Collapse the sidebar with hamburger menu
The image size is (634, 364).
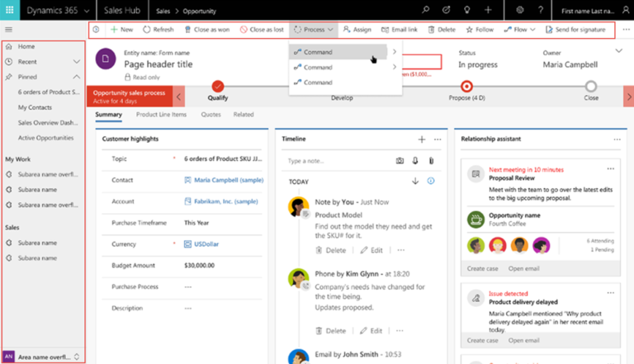[9, 30]
